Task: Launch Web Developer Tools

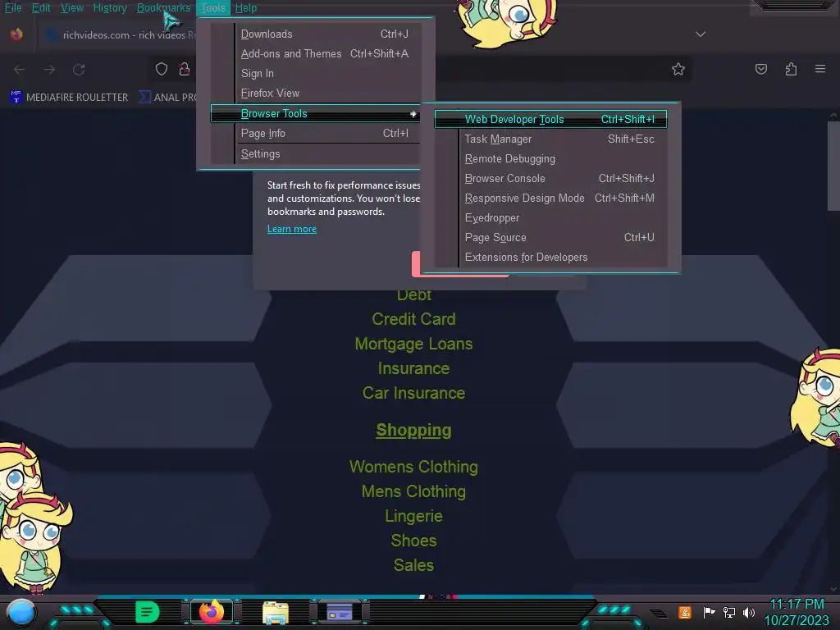Action: [550, 119]
